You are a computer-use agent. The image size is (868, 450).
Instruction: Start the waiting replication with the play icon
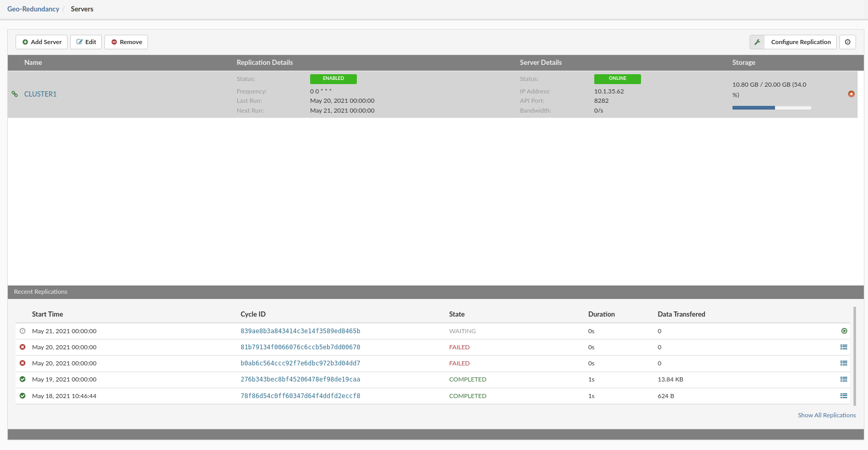pos(844,331)
